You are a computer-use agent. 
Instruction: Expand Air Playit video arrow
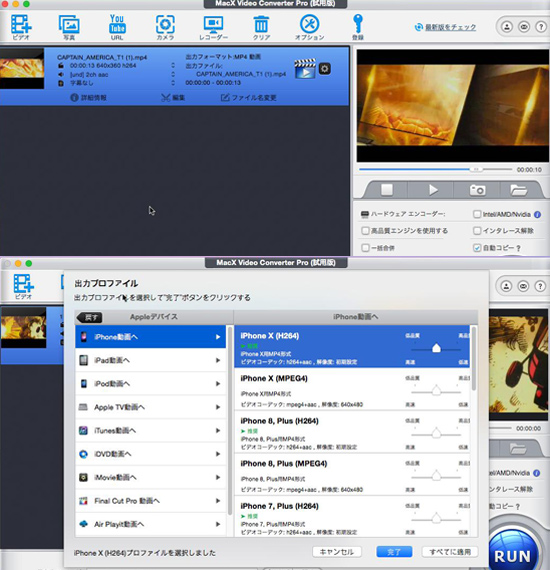click(218, 524)
